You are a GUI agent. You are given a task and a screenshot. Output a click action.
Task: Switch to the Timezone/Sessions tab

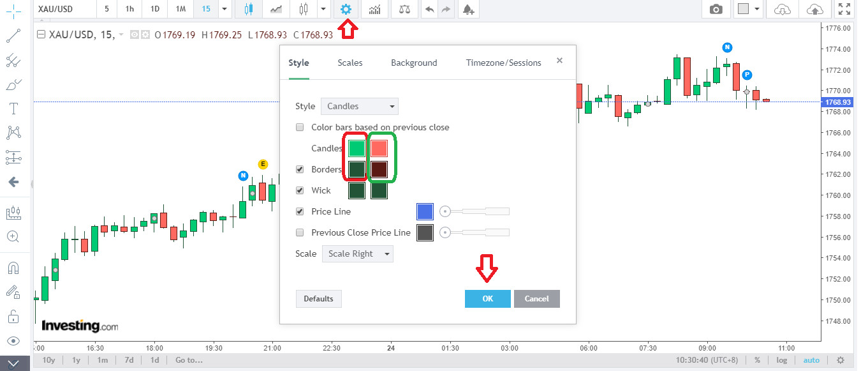click(x=503, y=63)
